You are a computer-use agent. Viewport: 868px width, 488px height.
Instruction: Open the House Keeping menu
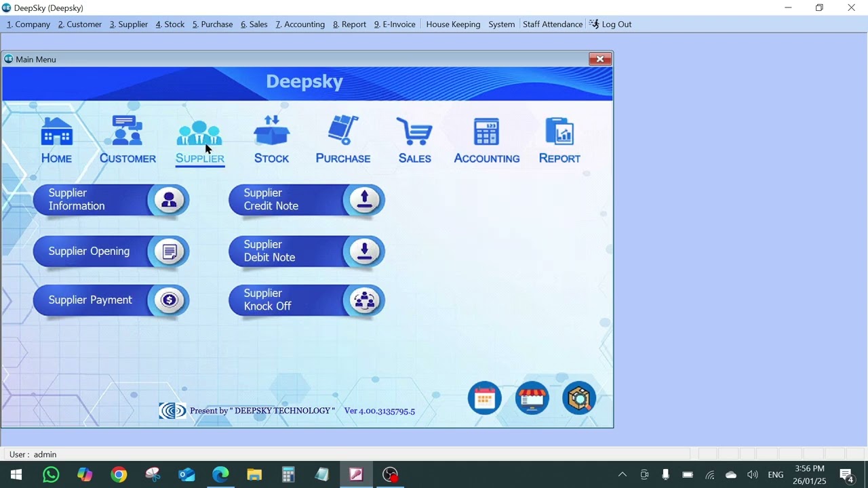click(x=453, y=24)
